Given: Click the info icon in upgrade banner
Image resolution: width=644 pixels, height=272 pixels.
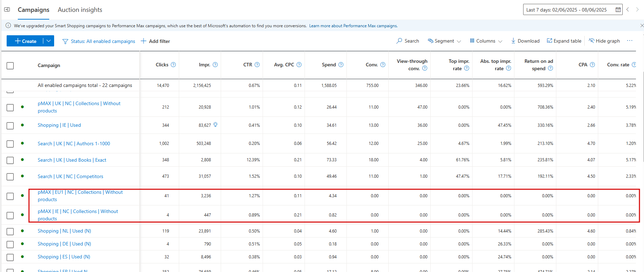Looking at the screenshot, I should (8, 25).
